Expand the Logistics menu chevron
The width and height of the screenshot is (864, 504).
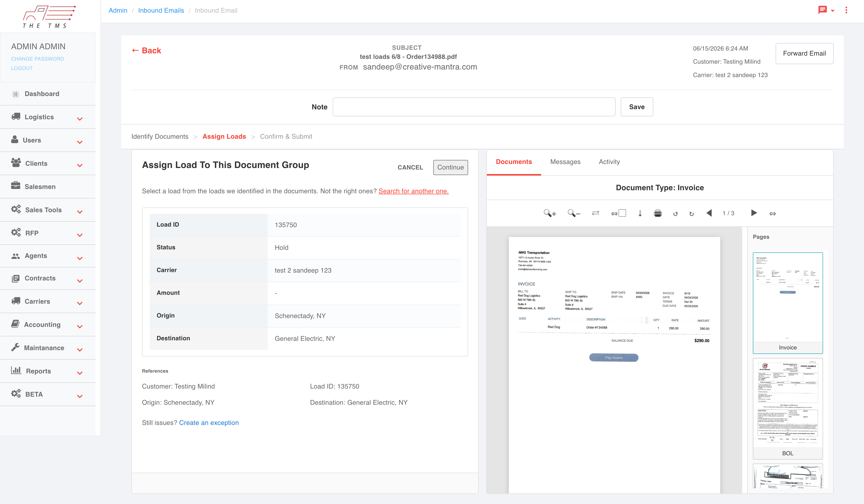(x=80, y=119)
